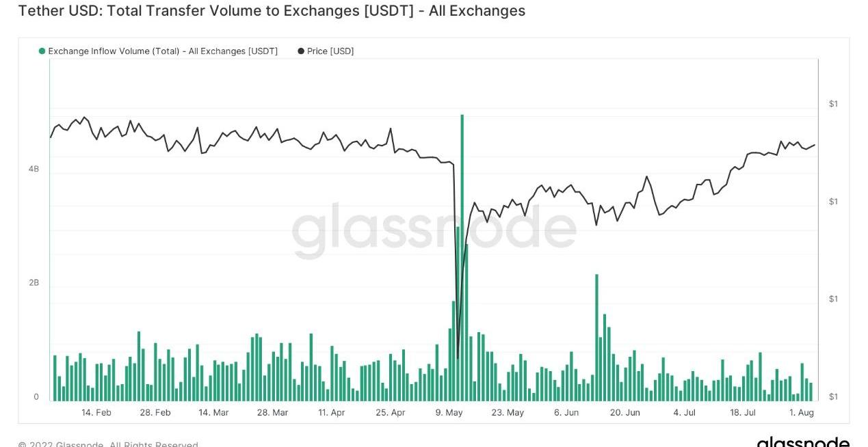
Task: Toggle the Exchange Inflow Volume legend label
Action: (x=163, y=51)
